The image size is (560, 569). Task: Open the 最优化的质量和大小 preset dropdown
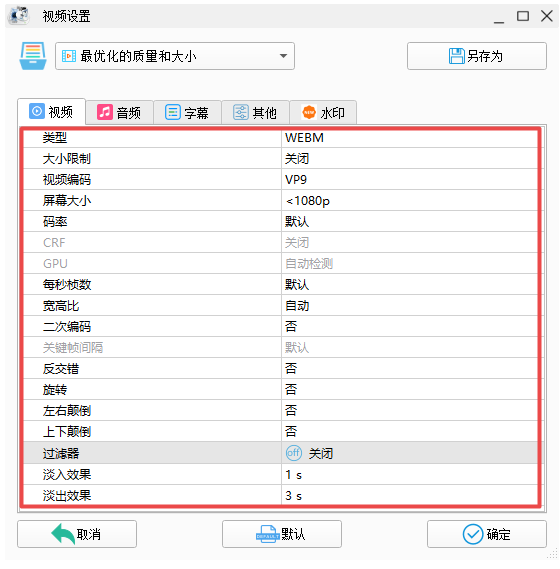(x=175, y=56)
